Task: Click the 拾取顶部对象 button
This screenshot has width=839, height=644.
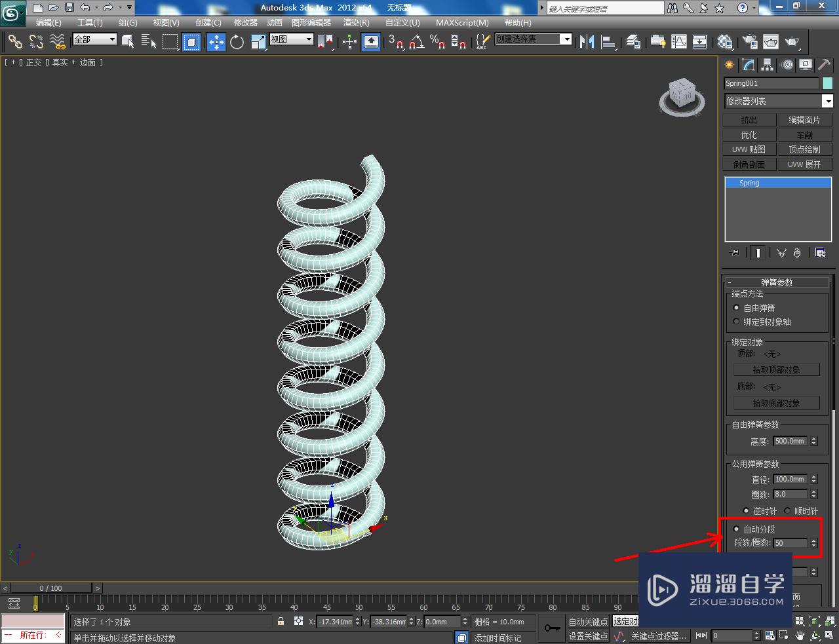Action: (777, 369)
